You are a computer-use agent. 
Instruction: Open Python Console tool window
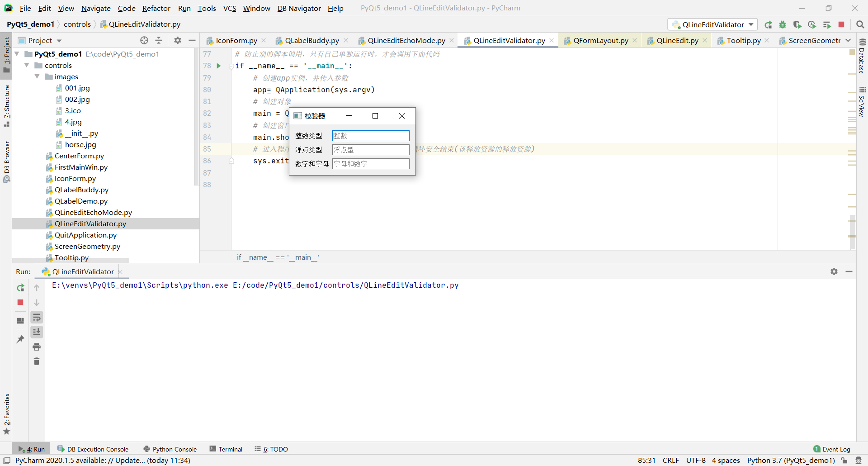click(x=170, y=449)
